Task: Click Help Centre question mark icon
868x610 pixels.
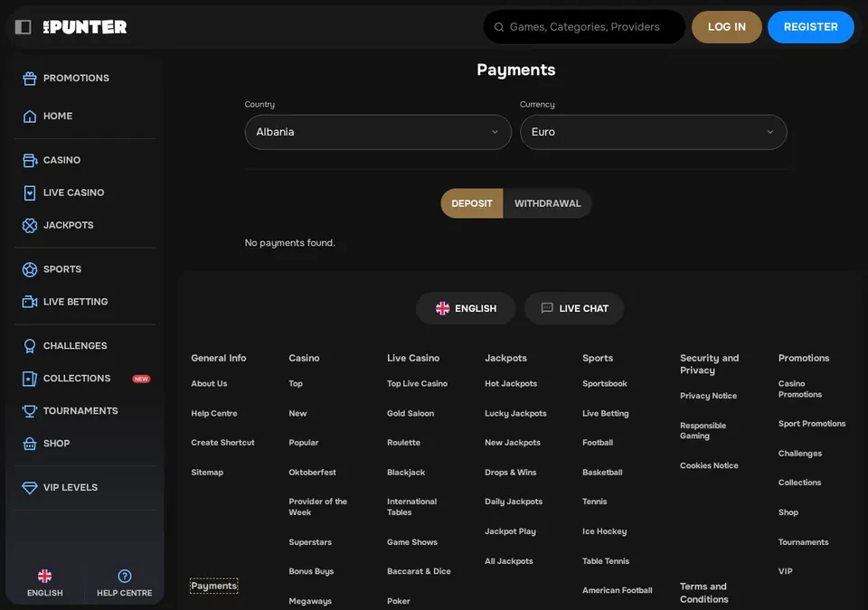Action: pyautogui.click(x=125, y=577)
